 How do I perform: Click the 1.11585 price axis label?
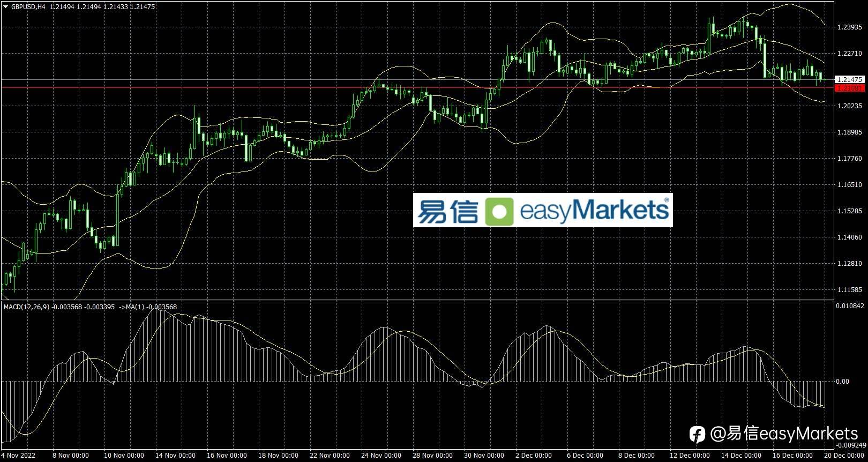click(x=849, y=290)
